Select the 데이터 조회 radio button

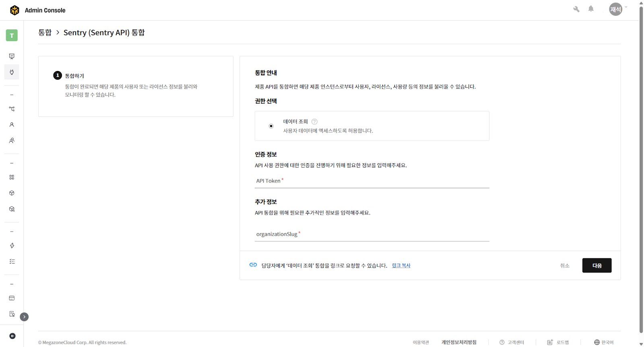(271, 126)
